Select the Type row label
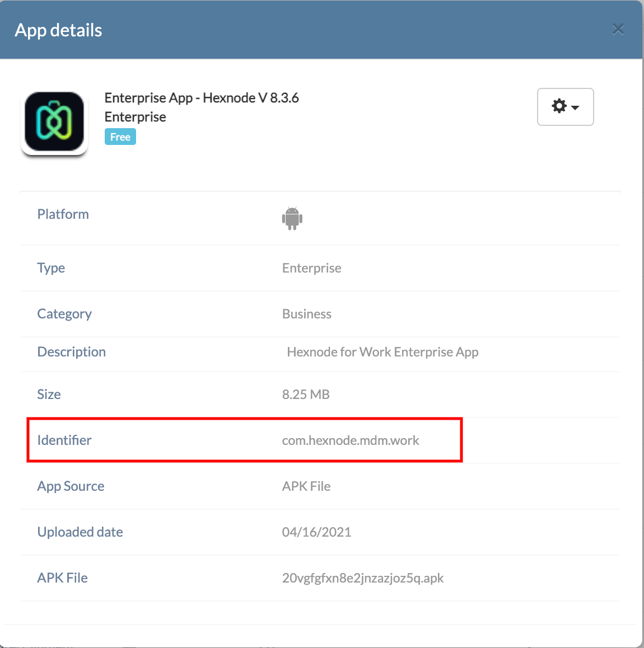The width and height of the screenshot is (644, 648). (x=51, y=268)
